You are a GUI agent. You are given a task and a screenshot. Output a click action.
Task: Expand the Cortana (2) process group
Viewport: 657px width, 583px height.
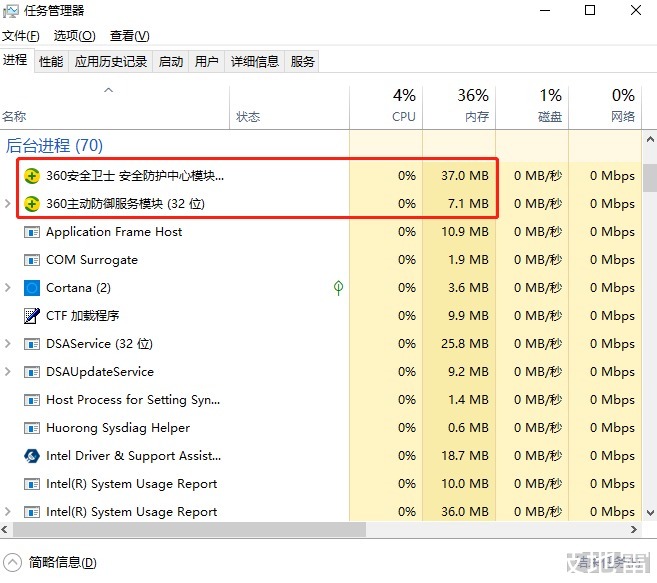(8, 288)
